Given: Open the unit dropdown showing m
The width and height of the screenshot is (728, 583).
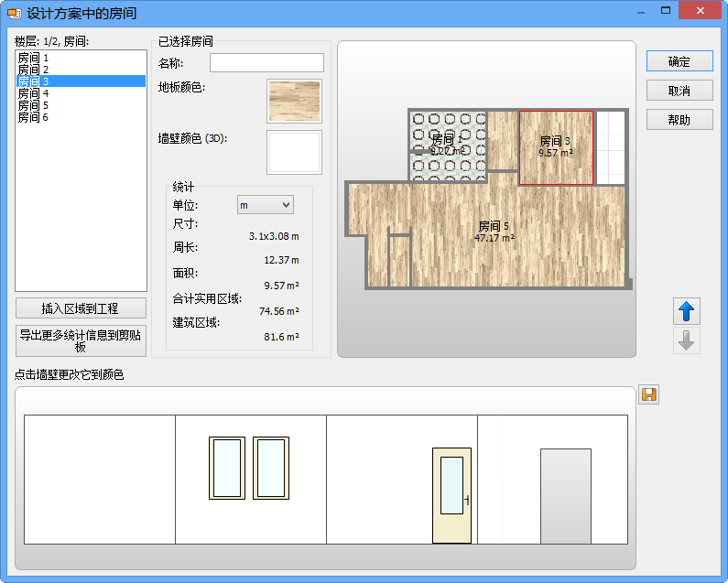Looking at the screenshot, I should click(266, 205).
